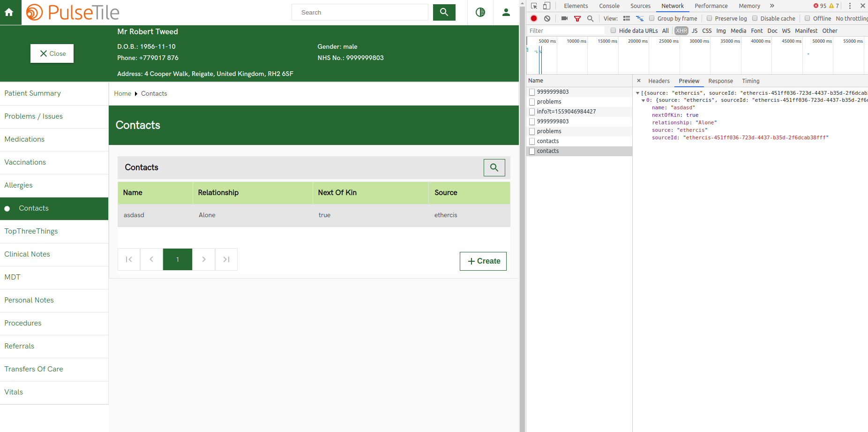Select page 1 button
Screen dimensions: 868x432
point(178,259)
